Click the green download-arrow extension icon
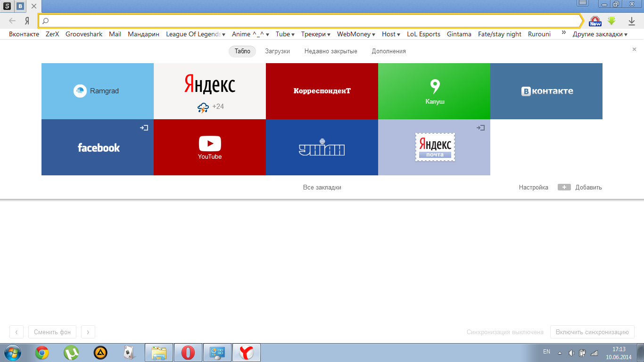The image size is (644, 362). coord(611,21)
